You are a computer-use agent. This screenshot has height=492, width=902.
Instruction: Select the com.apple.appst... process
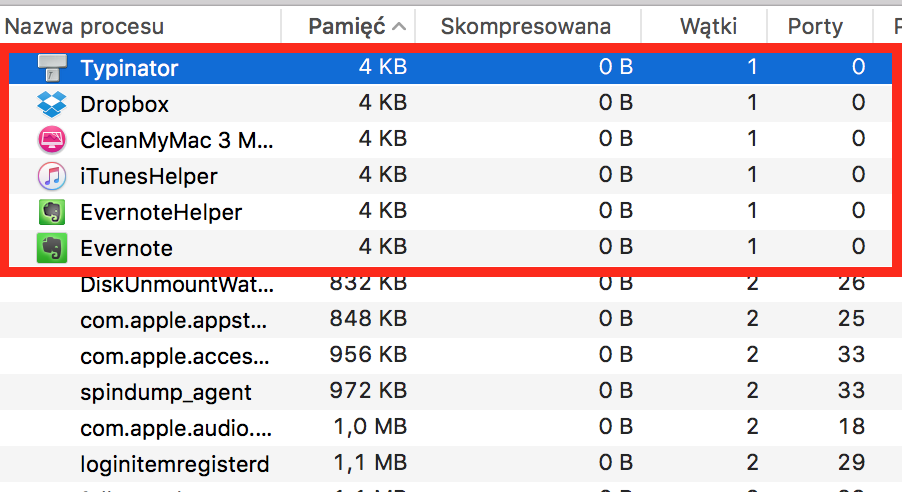click(451, 320)
